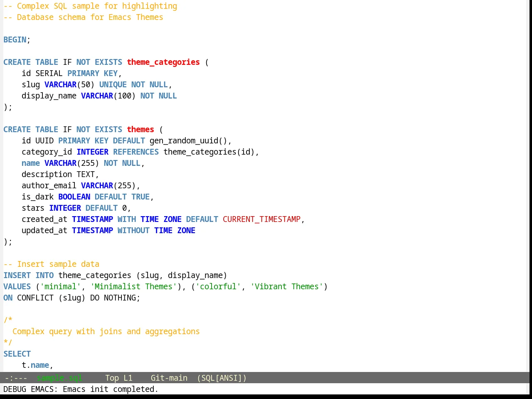Click the UNIQUE keyword
The height and width of the screenshot is (399, 532).
[x=113, y=84]
